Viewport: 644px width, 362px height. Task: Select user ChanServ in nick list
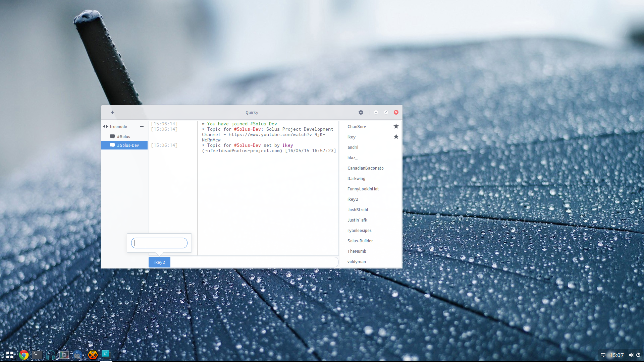(371, 126)
